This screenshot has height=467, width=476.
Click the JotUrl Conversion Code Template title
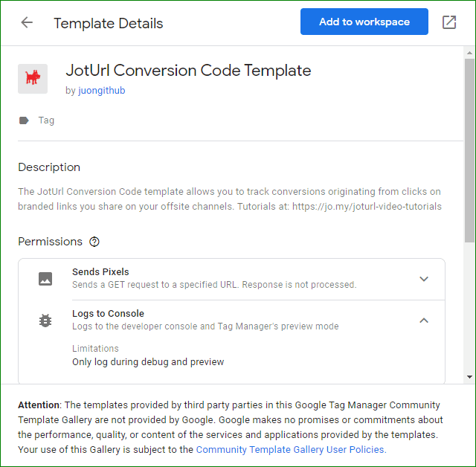(x=188, y=71)
